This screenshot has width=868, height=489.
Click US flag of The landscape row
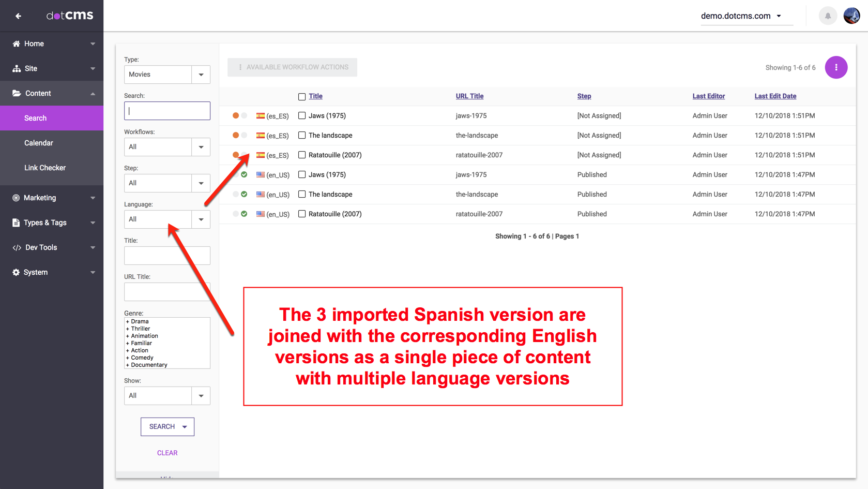coord(261,195)
